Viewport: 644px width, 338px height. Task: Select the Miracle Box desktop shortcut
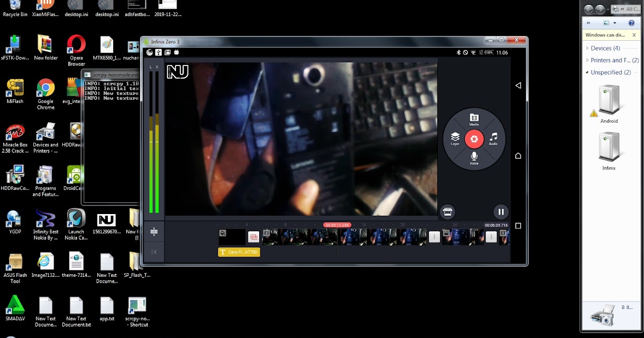coord(15,138)
